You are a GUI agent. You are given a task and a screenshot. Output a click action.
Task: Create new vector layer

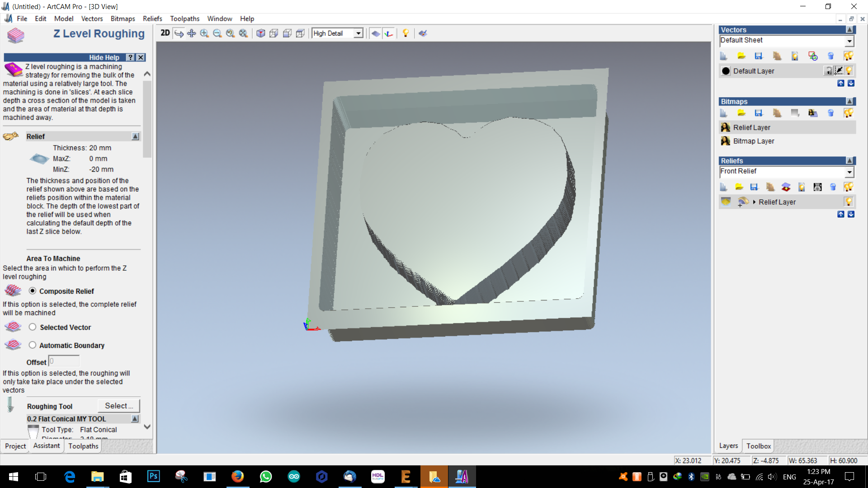(724, 56)
